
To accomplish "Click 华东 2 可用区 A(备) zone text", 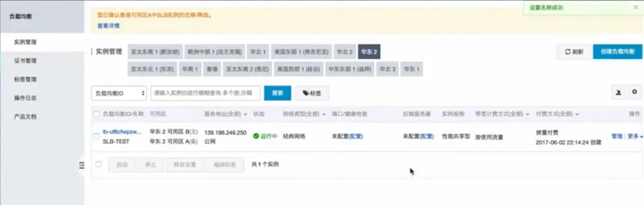I will pos(174,142).
